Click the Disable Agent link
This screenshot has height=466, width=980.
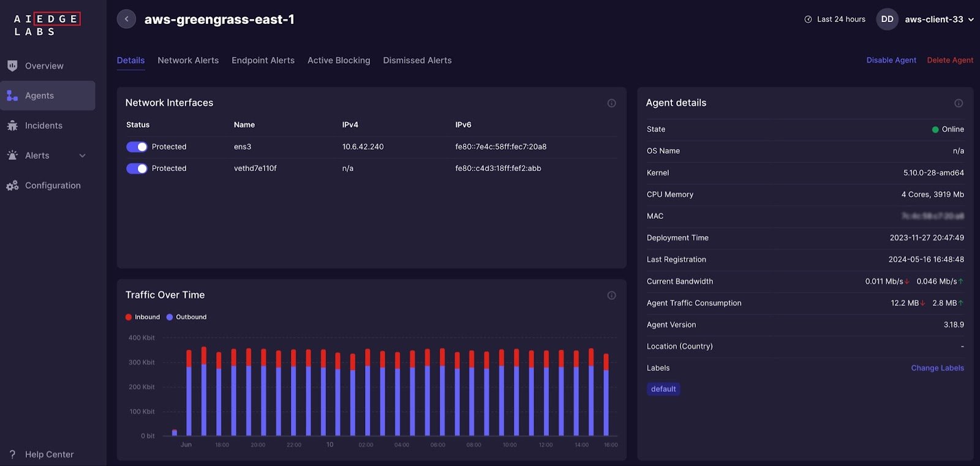point(891,60)
